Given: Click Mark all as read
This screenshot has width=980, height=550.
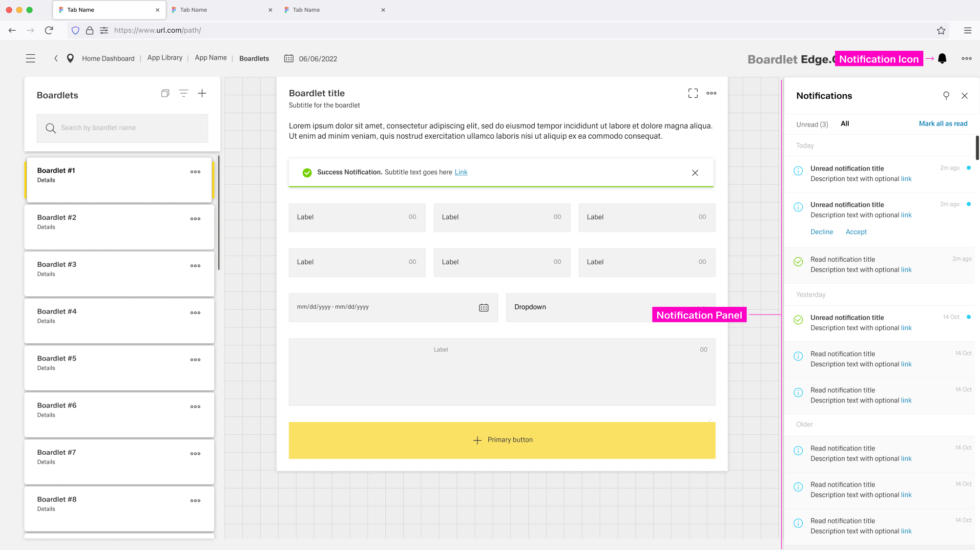Looking at the screenshot, I should pos(942,124).
